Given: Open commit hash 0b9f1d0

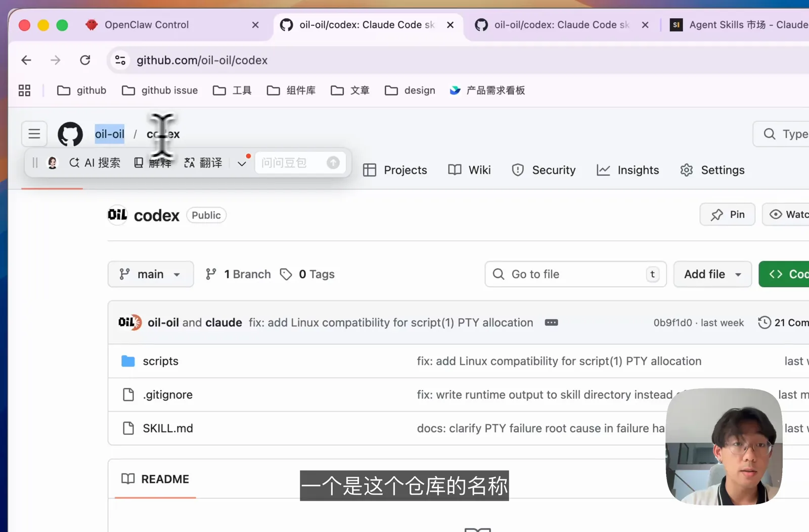Looking at the screenshot, I should pos(672,323).
